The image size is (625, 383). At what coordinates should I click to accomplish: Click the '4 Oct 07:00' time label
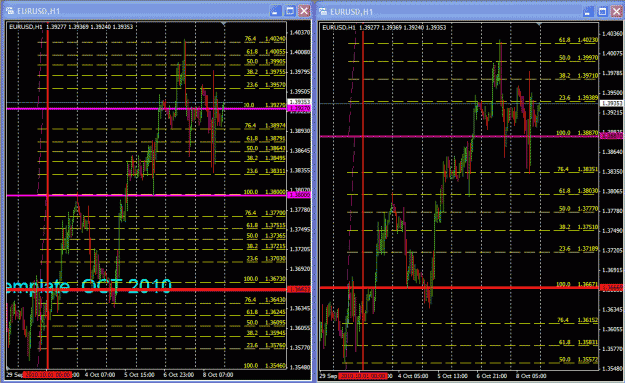(100, 375)
